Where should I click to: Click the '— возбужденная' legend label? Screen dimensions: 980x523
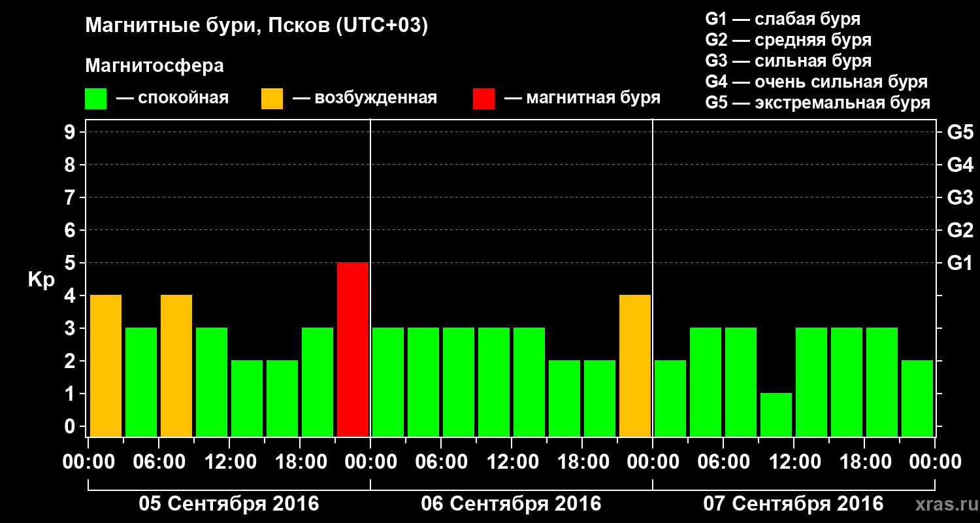coord(365,99)
